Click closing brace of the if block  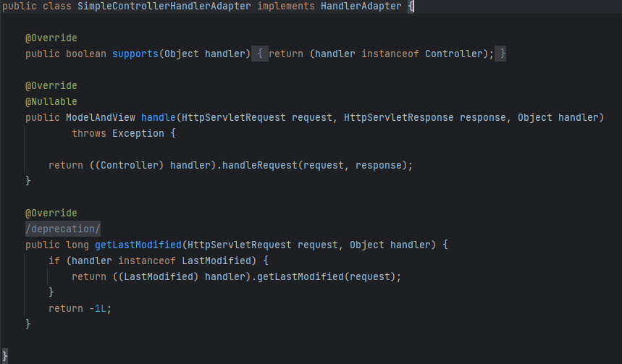click(x=51, y=292)
